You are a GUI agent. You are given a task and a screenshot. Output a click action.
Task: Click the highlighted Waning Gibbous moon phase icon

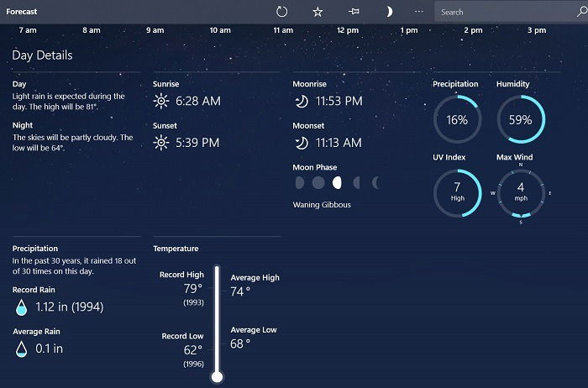tap(337, 183)
